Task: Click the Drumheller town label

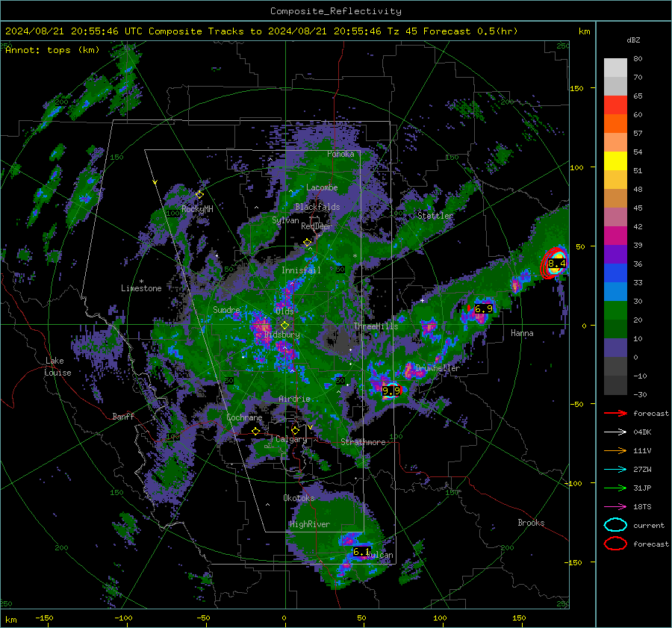Action: pos(438,368)
